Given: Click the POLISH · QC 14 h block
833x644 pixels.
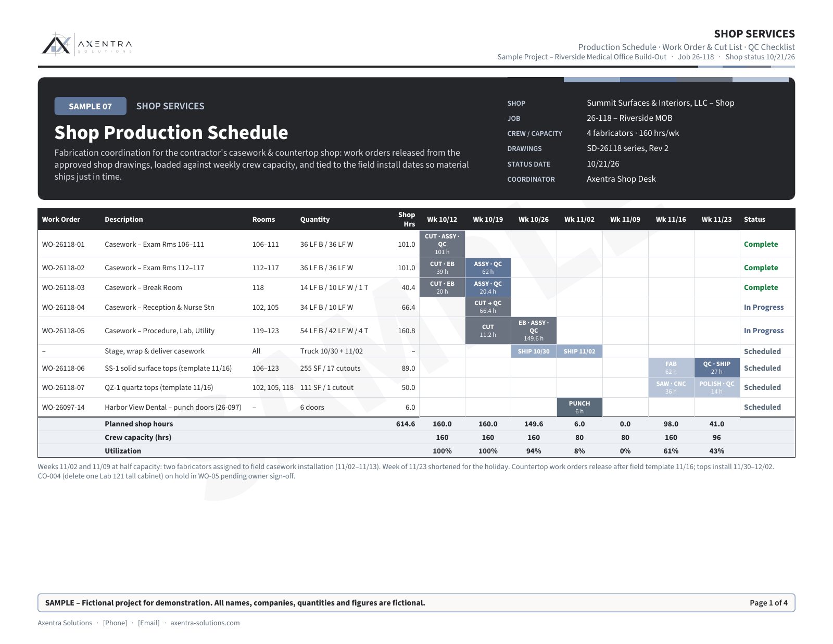Looking at the screenshot, I should [717, 387].
